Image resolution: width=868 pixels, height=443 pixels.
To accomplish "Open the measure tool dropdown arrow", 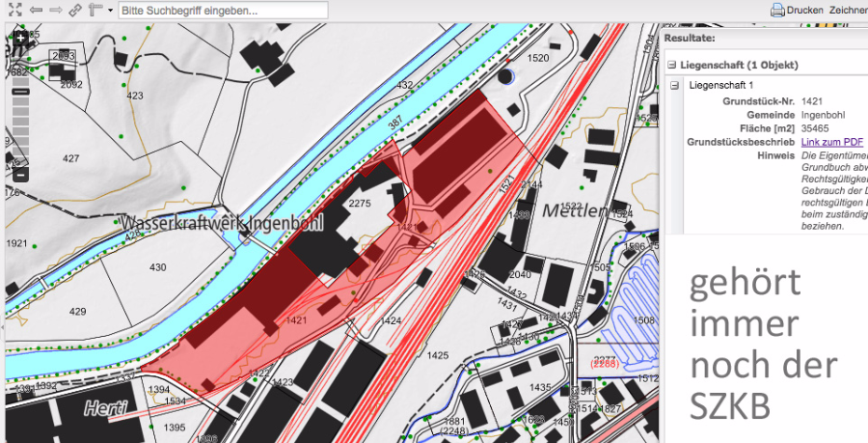I will click(110, 11).
